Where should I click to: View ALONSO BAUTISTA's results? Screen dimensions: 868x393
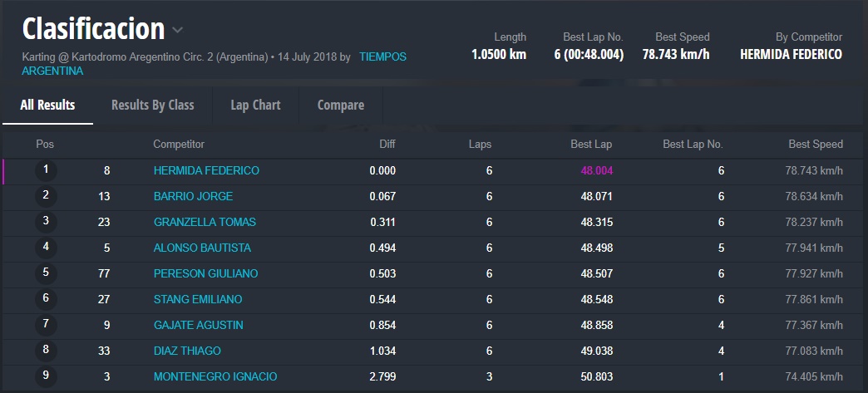[202, 248]
